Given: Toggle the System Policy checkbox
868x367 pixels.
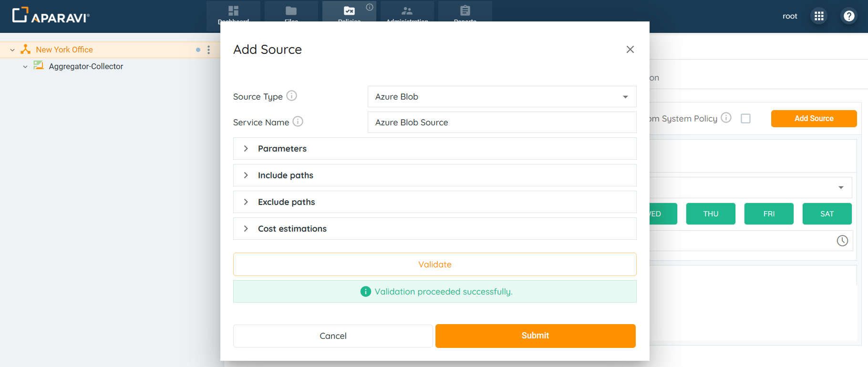Looking at the screenshot, I should tap(745, 118).
